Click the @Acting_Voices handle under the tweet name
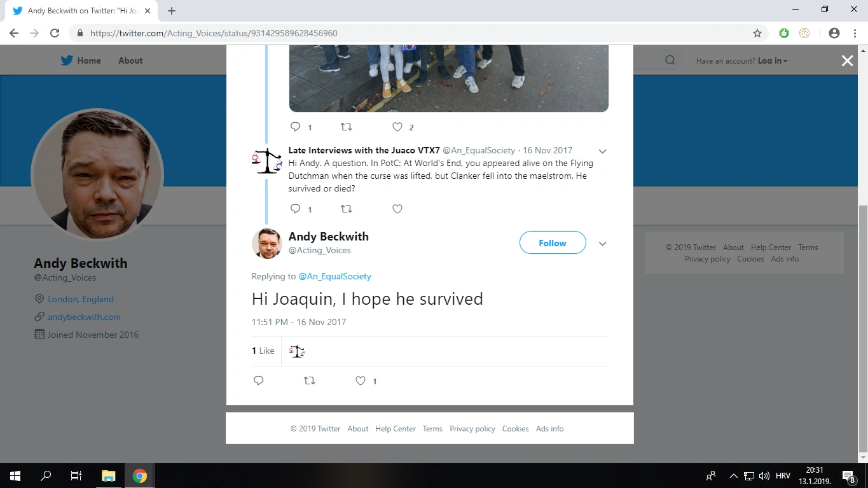This screenshot has width=868, height=488. click(x=320, y=250)
